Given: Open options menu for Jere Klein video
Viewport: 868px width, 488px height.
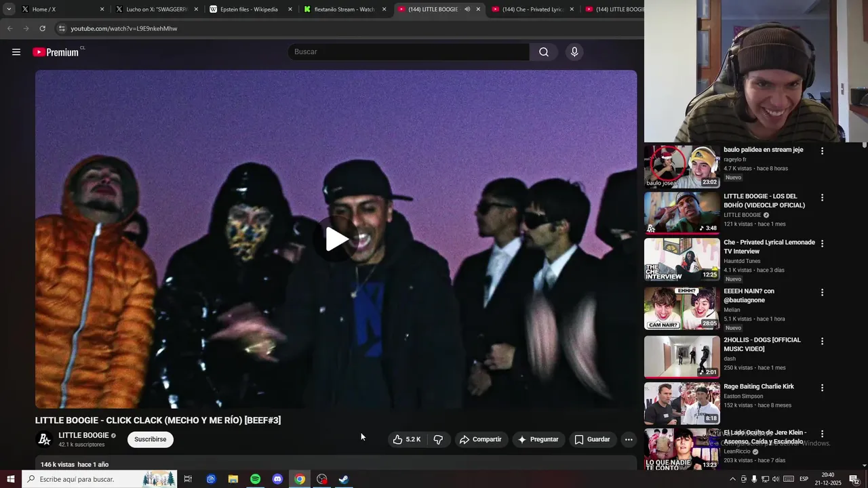Looking at the screenshot, I should click(822, 434).
